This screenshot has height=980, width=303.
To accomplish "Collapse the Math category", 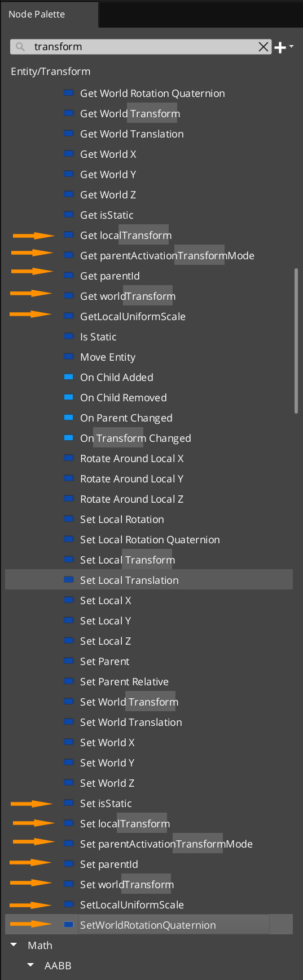I will (14, 945).
